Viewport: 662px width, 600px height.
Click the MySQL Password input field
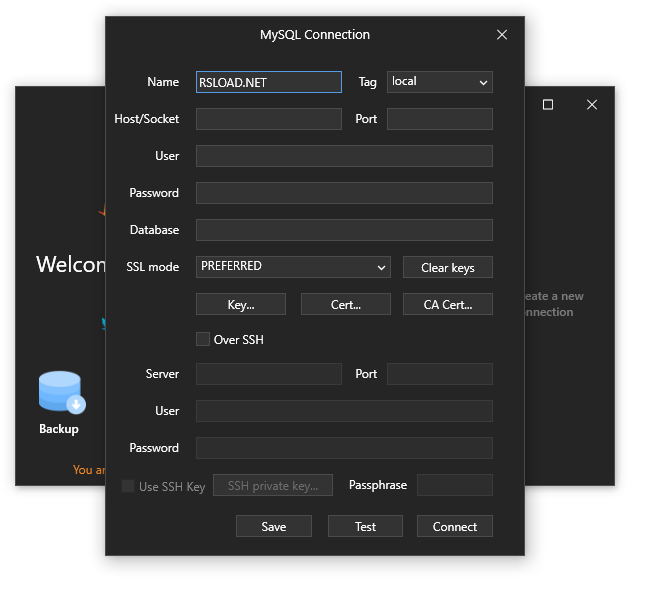tap(344, 193)
